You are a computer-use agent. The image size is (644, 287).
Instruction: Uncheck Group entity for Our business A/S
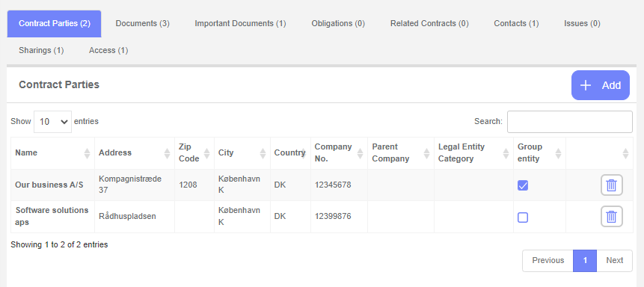coord(523,185)
